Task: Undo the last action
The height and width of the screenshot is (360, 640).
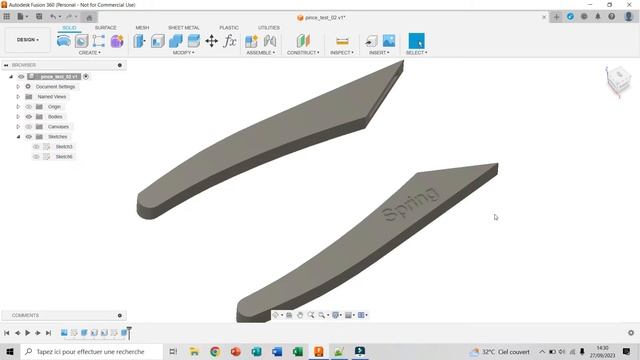Action: coord(53,17)
